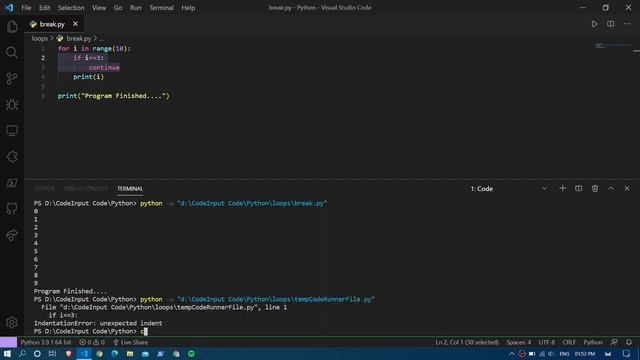Viewport: 640px width, 360px height.
Task: Create a new terminal with plus icon
Action: click(562, 188)
